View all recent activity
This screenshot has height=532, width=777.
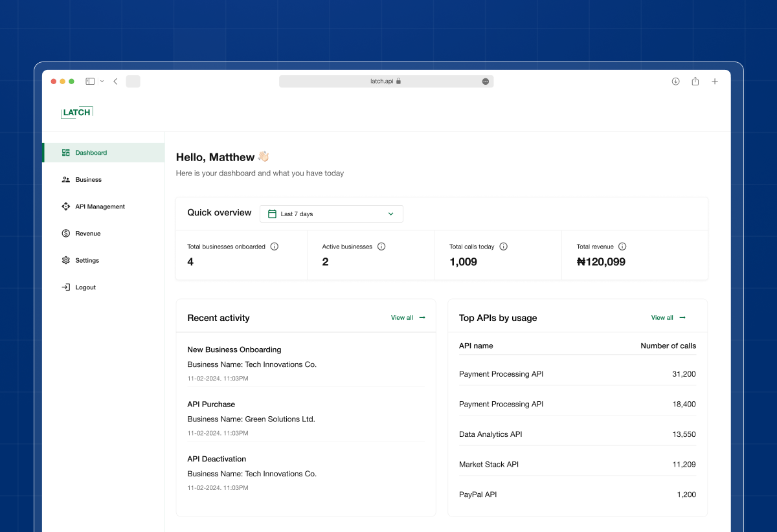[x=408, y=318]
